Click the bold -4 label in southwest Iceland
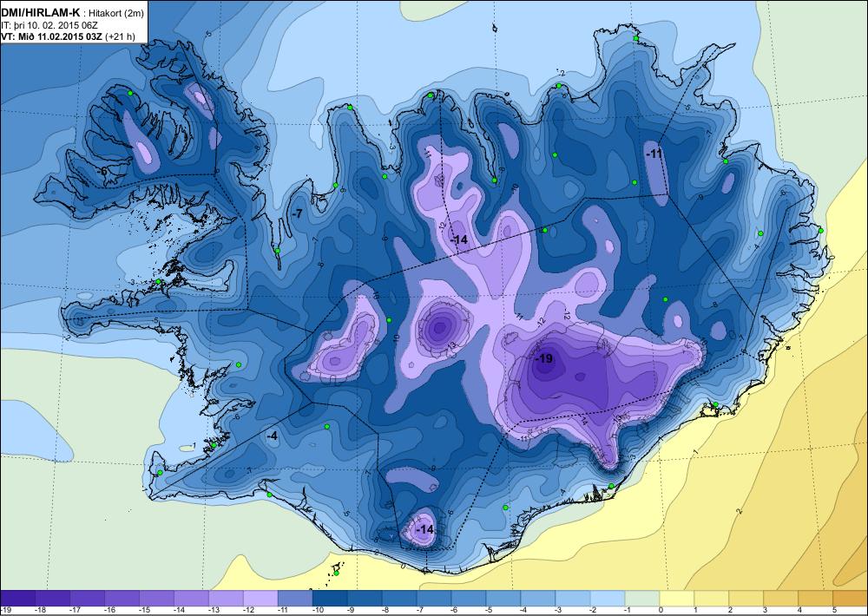This screenshot has height=616, width=868. point(272,436)
